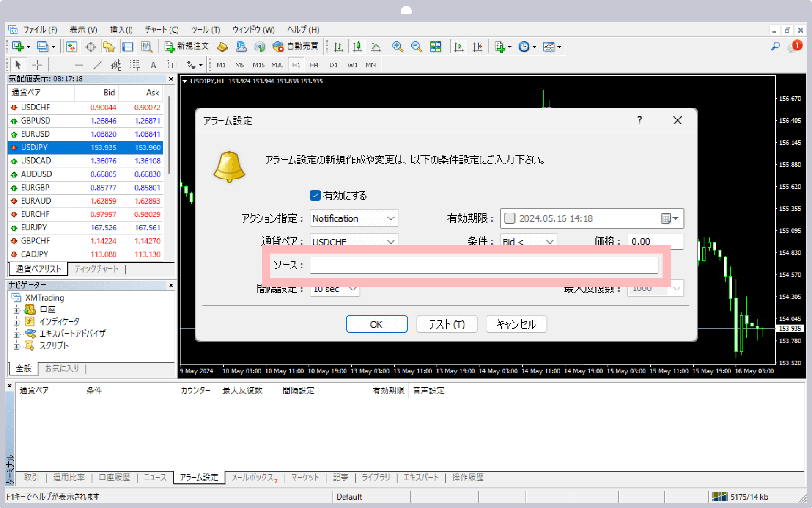Open the 通貨ペア USDCHF dropdown

tap(354, 240)
